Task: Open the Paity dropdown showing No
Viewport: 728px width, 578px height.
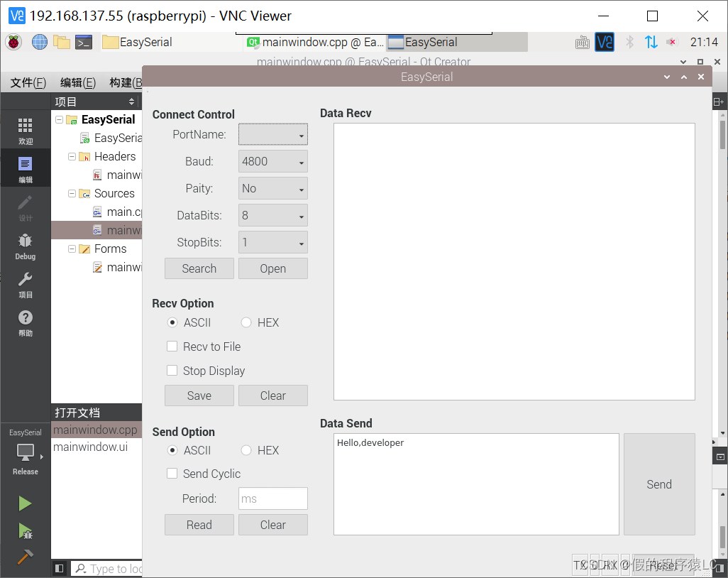Action: 273,189
